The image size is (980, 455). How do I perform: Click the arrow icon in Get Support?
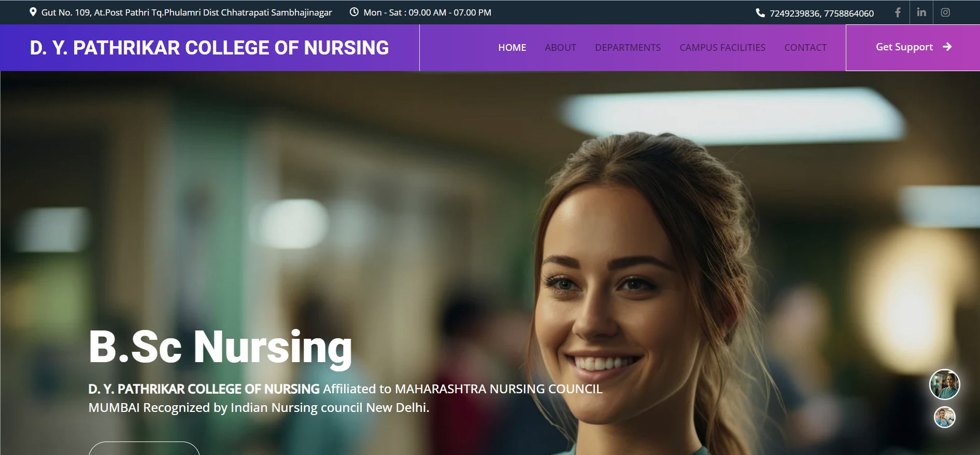(947, 47)
